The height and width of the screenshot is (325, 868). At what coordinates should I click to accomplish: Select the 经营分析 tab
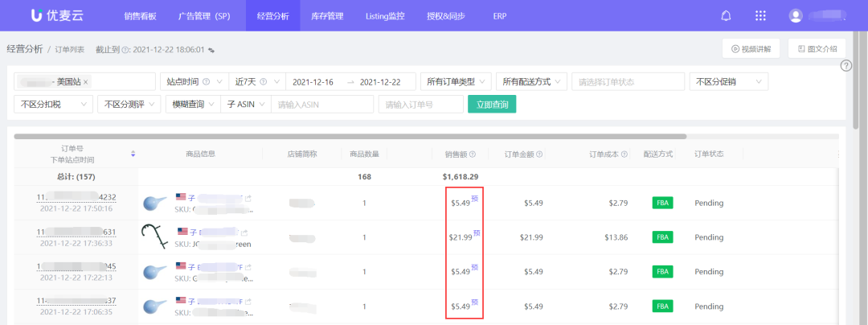pos(273,16)
